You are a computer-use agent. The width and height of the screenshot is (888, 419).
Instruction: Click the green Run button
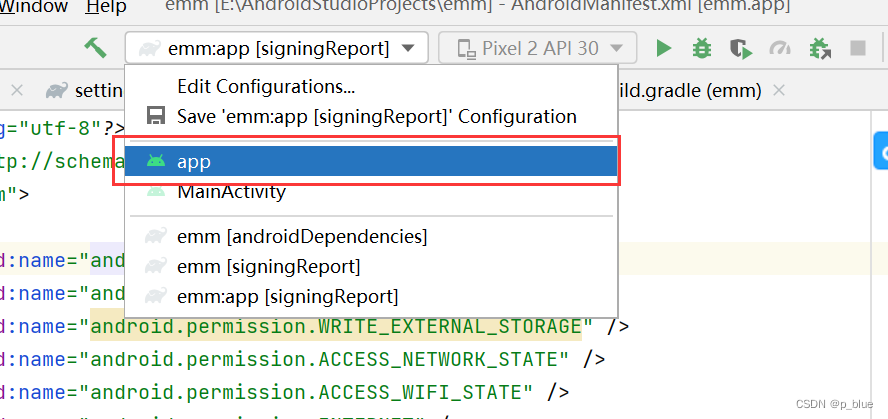pyautogui.click(x=663, y=49)
